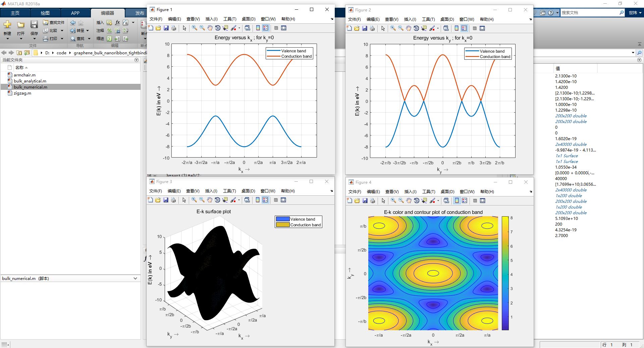Select Pan hand tool in Figure 4
This screenshot has height=348, width=644.
(409, 201)
